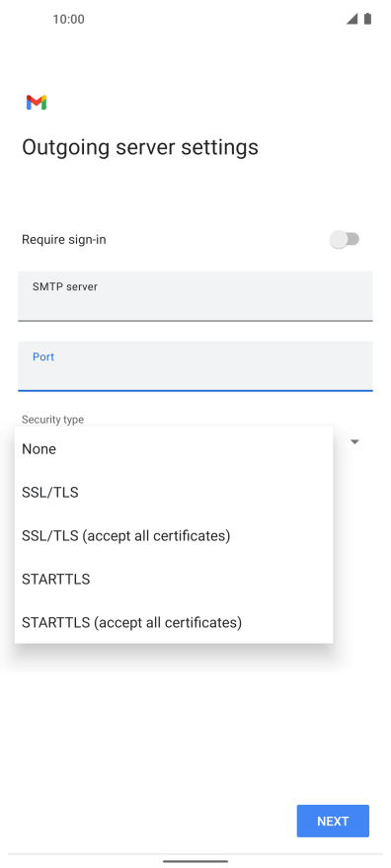Tap the Gmail logo icon
The height and width of the screenshot is (868, 391).
tap(36, 103)
